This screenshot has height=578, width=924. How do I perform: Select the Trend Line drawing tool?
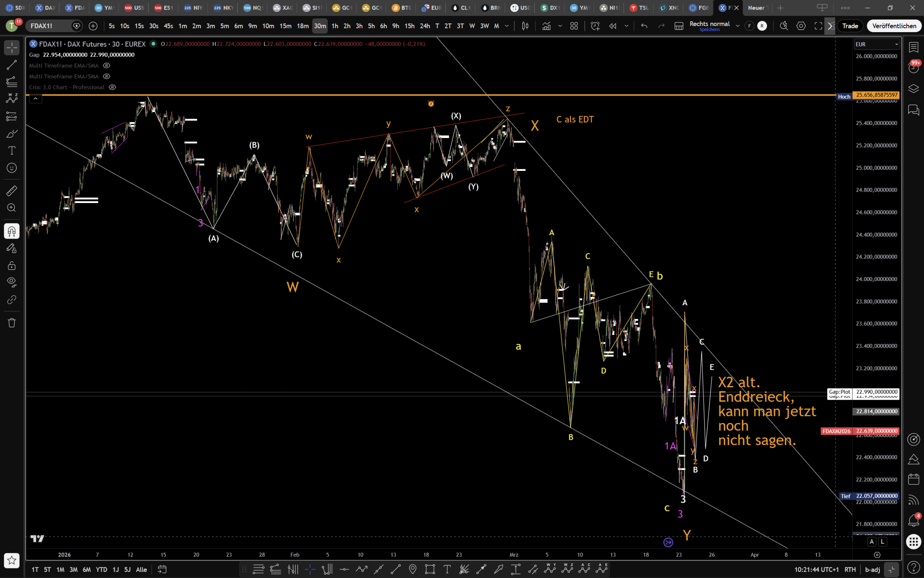(x=11, y=65)
